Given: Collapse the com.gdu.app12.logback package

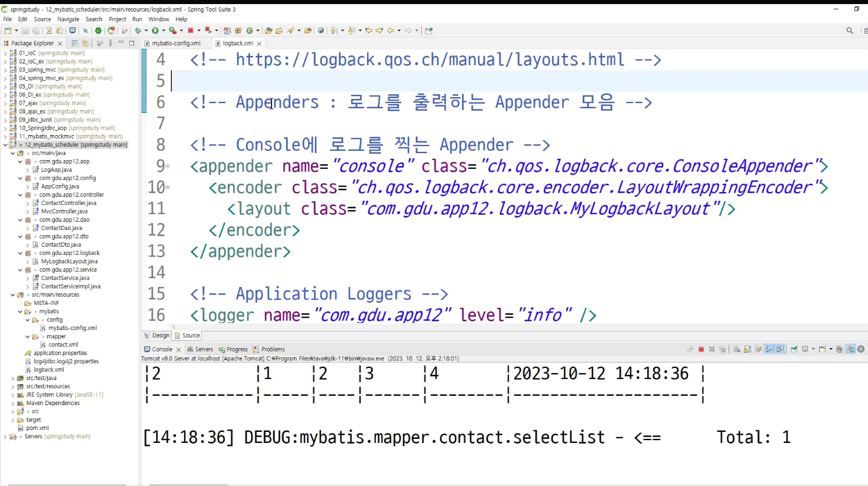Looking at the screenshot, I should pos(20,253).
